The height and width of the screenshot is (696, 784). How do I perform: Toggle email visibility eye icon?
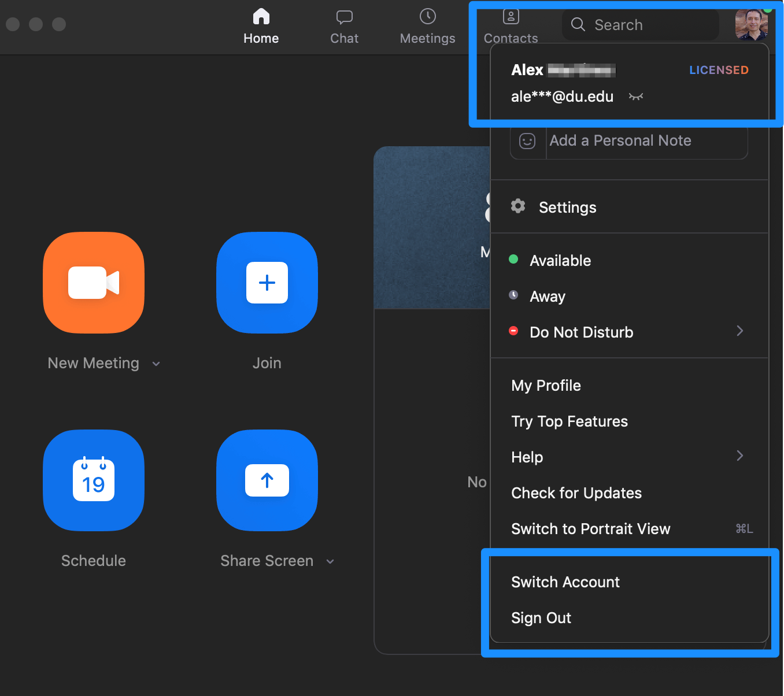(636, 97)
